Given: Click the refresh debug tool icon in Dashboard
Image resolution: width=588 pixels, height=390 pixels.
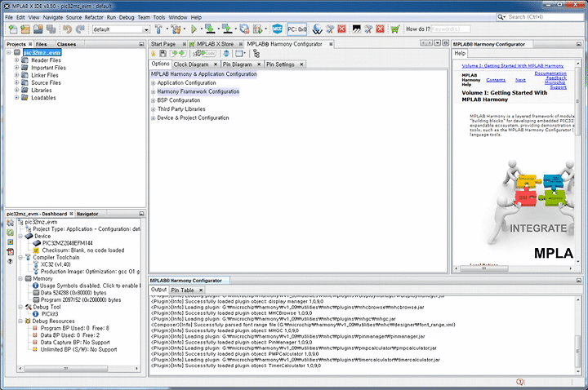Looking at the screenshot, I should tap(10, 233).
